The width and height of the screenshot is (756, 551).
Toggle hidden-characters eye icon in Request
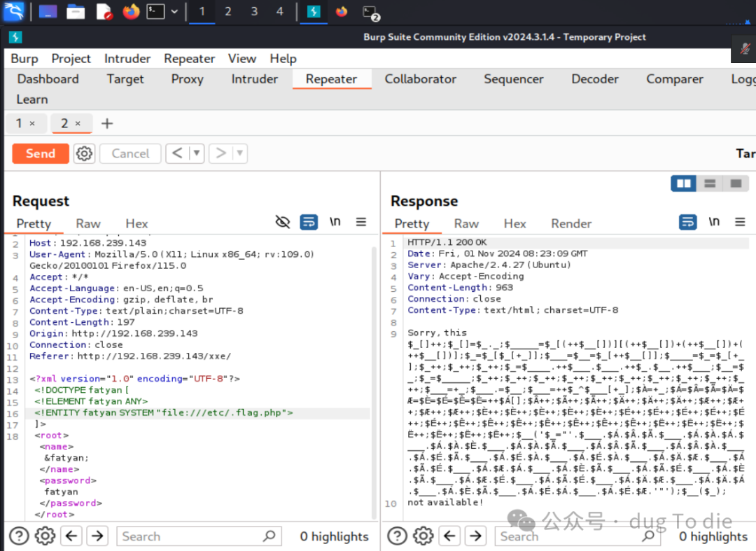point(283,222)
